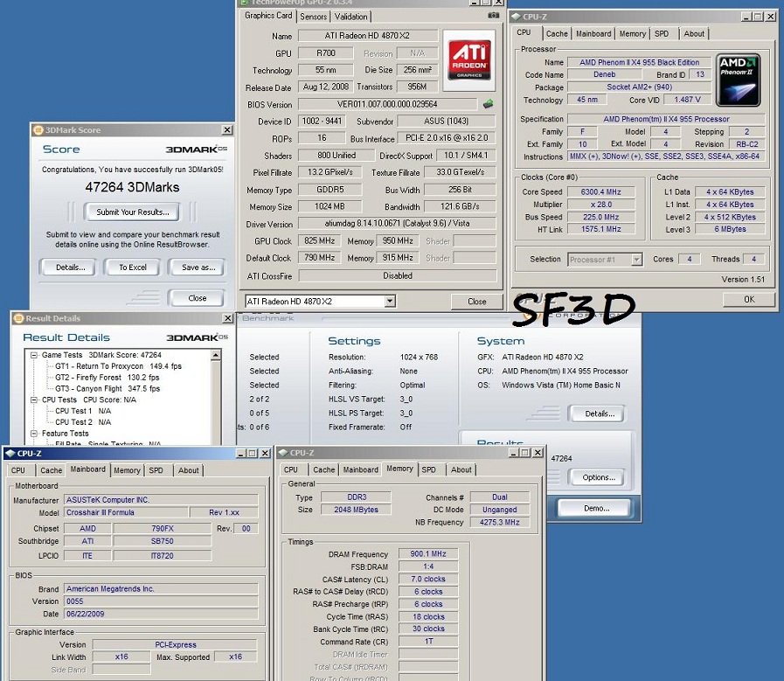784x681 pixels.
Task: Click Details button under System in 3DMark
Action: point(600,413)
